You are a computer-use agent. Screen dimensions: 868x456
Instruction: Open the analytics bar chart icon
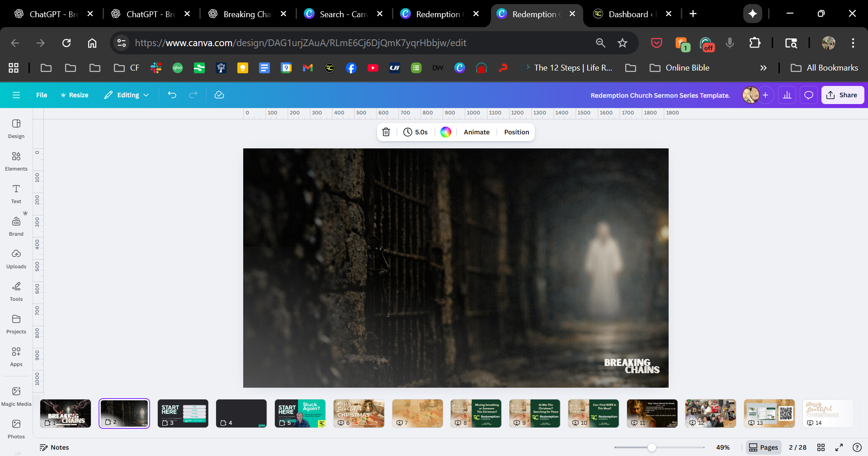(787, 95)
